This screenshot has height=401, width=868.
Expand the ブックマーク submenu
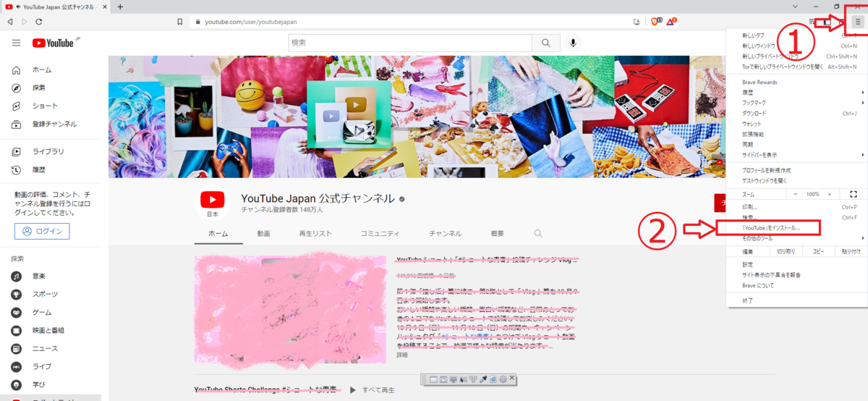[x=797, y=103]
